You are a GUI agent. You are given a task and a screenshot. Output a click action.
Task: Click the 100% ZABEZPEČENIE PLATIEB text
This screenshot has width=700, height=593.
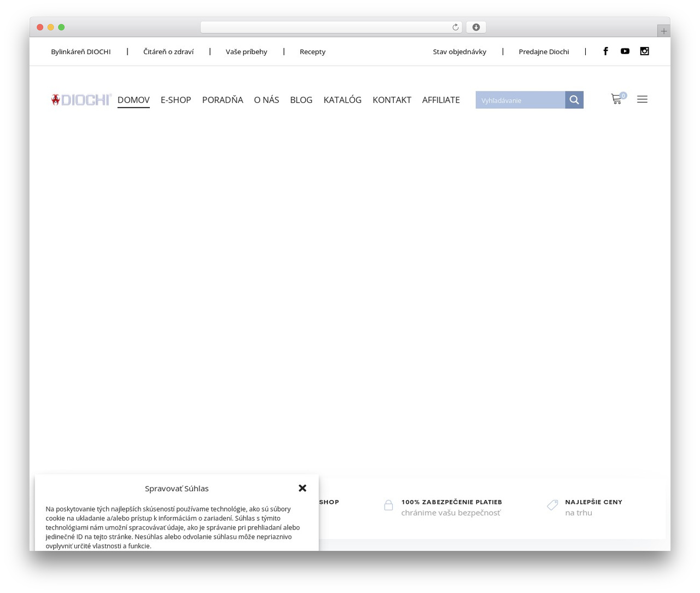(452, 502)
